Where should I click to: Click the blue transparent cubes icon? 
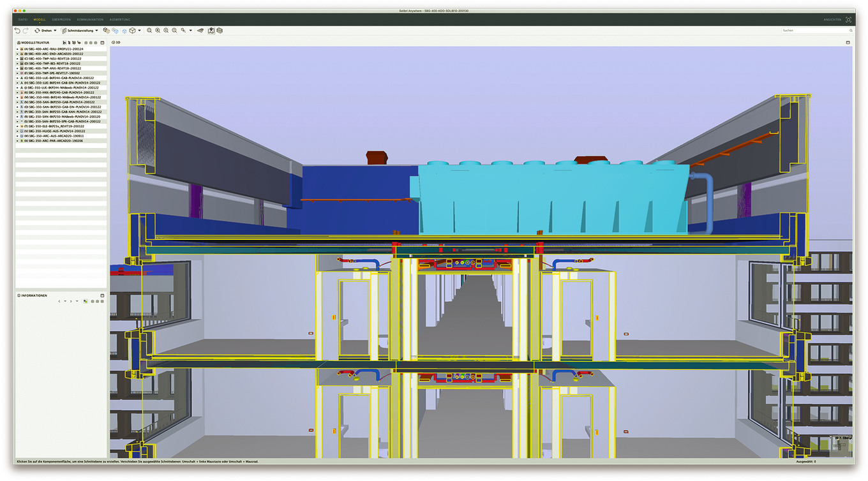point(115,31)
